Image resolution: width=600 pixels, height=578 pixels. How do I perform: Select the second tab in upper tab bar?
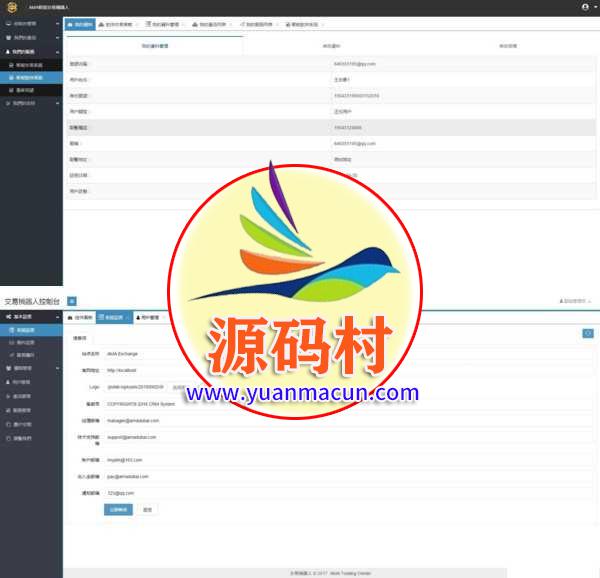pos(116,24)
